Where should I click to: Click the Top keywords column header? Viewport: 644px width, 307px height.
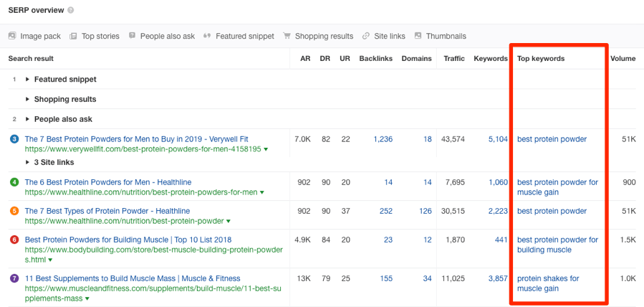pos(541,58)
